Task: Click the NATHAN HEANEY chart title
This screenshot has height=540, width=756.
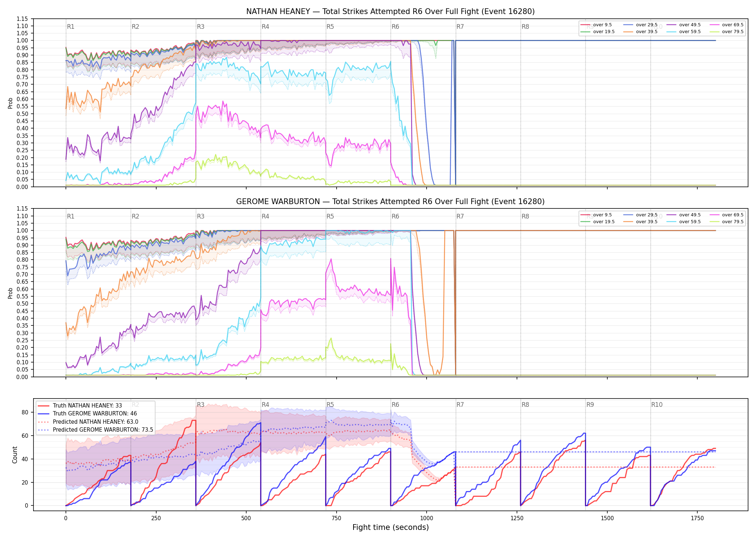Action: coord(390,12)
